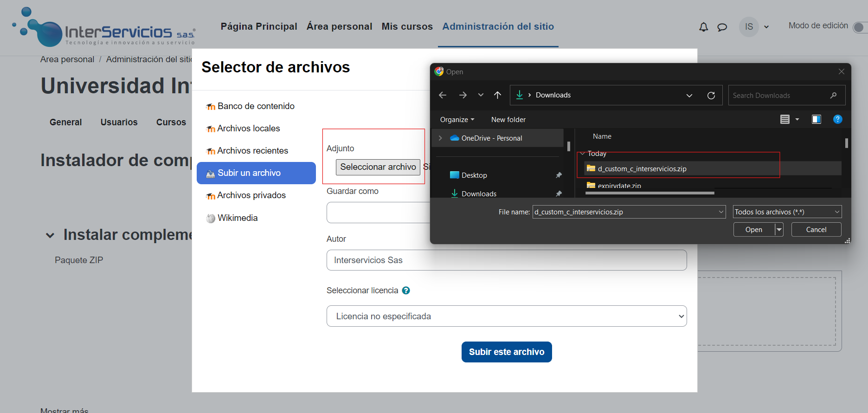The width and height of the screenshot is (868, 413).
Task: Switch to Mis cursos tab
Action: (x=407, y=26)
